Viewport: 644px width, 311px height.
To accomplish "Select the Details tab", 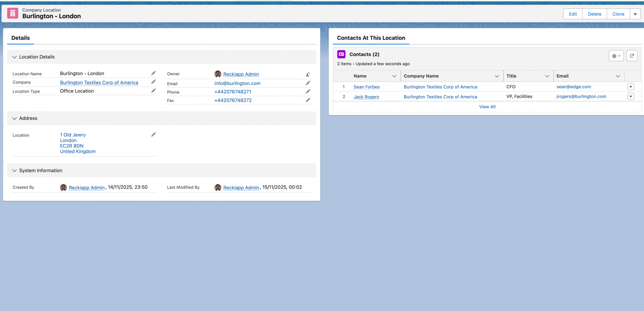I will 21,38.
